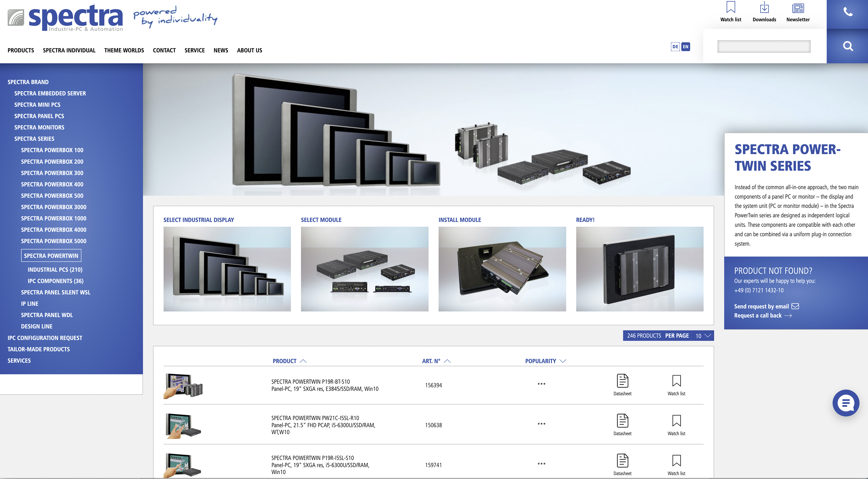Click the search input field
The height and width of the screenshot is (479, 868).
[764, 46]
